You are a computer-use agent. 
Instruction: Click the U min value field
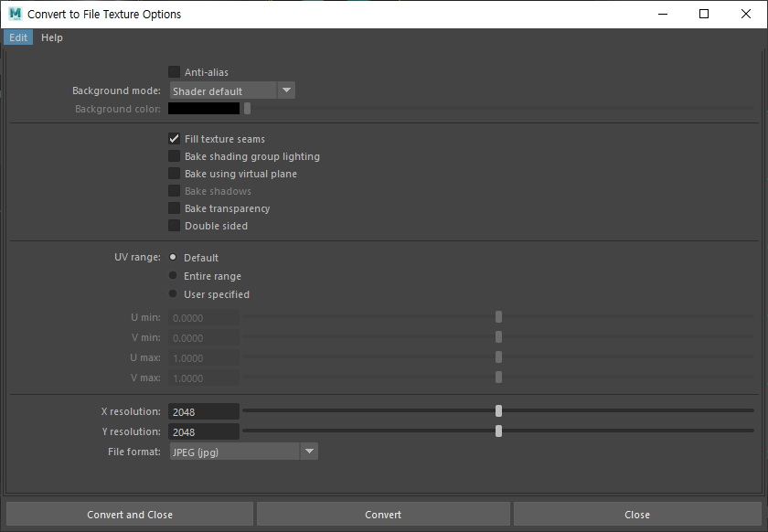coord(204,317)
